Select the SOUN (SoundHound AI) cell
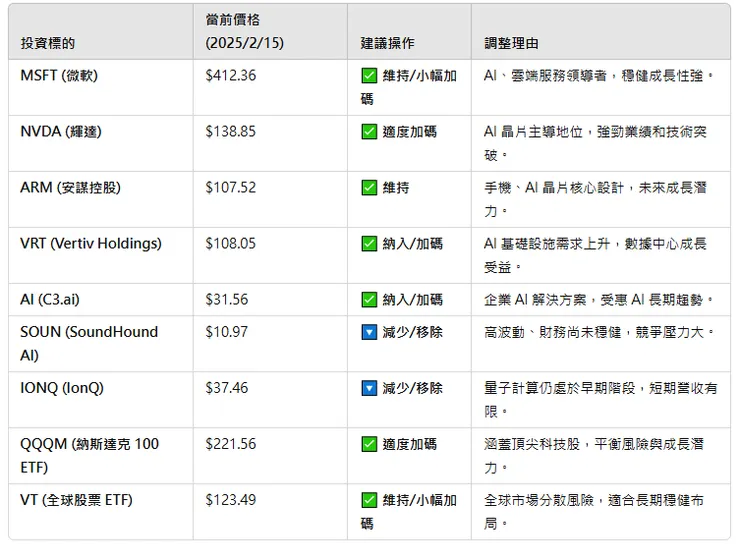This screenshot has height=551, width=740. [89, 343]
